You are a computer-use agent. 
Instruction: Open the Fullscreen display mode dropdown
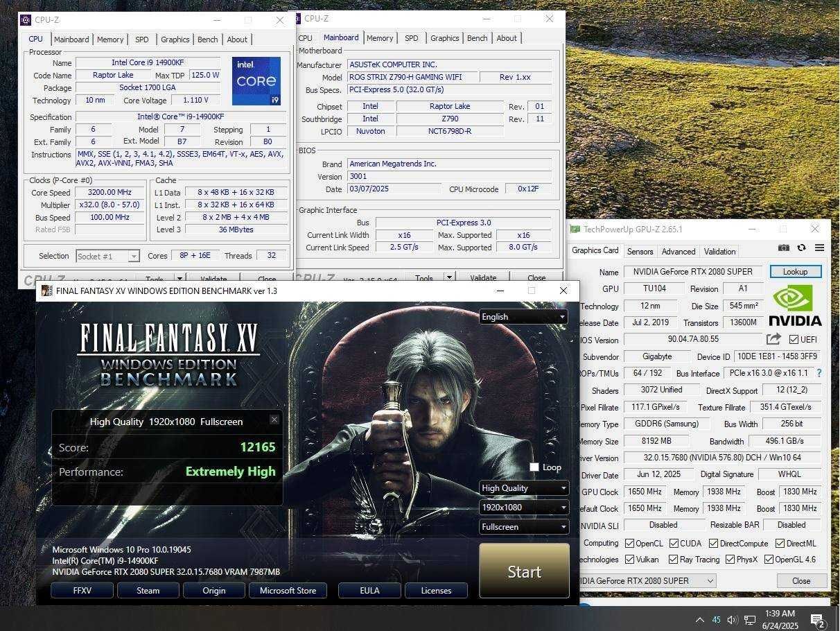[x=523, y=526]
